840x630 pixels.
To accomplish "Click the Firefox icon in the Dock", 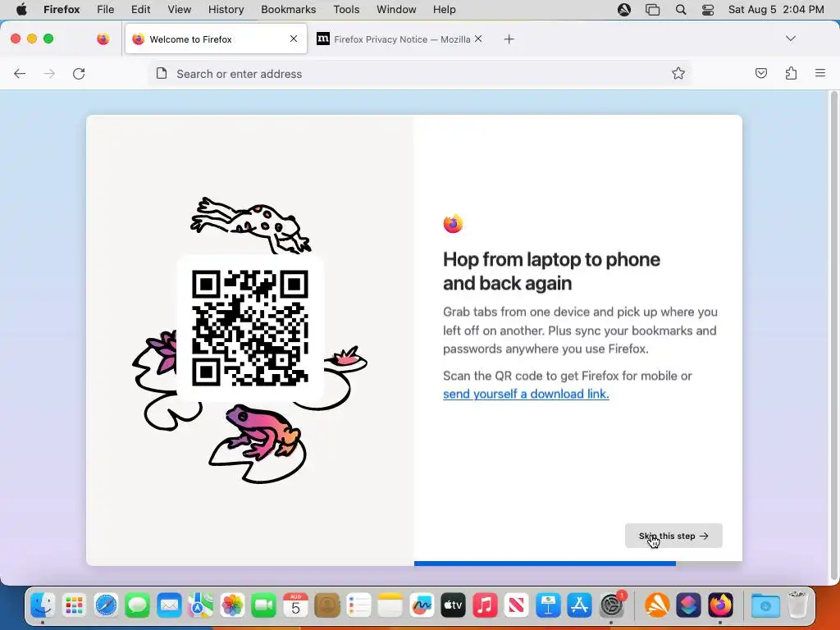I will pyautogui.click(x=720, y=605).
